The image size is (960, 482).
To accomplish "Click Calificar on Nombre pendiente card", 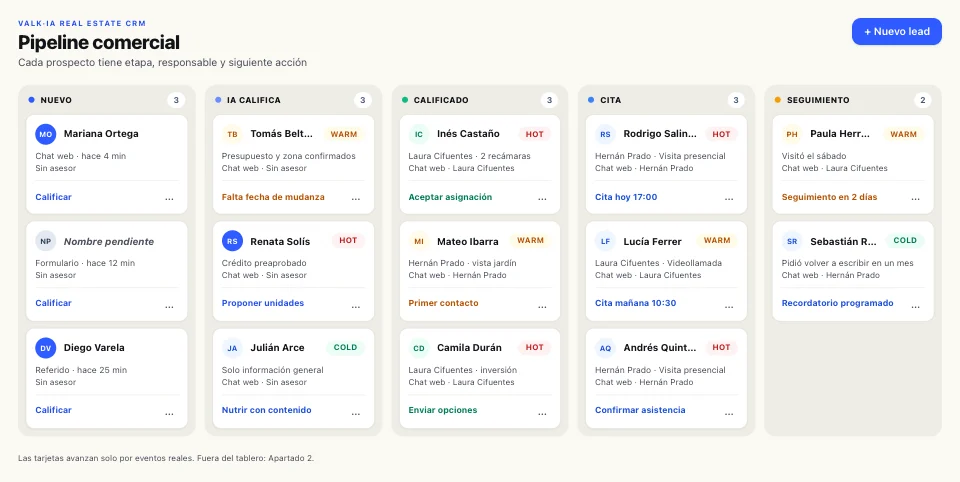I will coord(53,303).
